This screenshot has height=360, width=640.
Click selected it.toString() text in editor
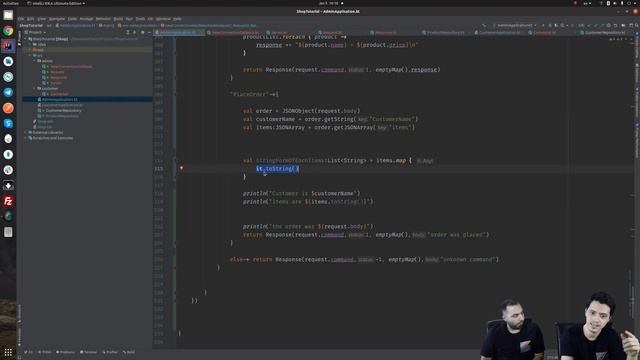[278, 169]
